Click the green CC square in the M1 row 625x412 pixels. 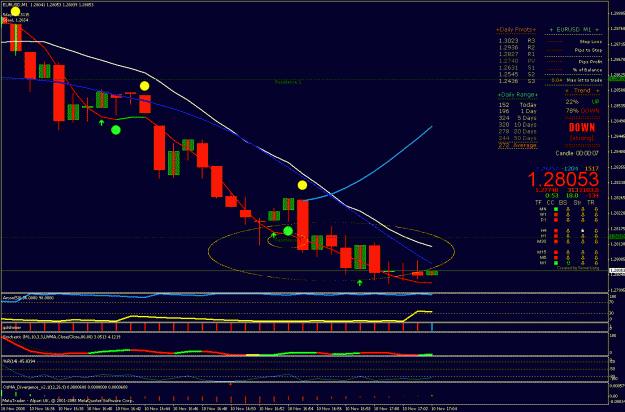[x=556, y=263]
